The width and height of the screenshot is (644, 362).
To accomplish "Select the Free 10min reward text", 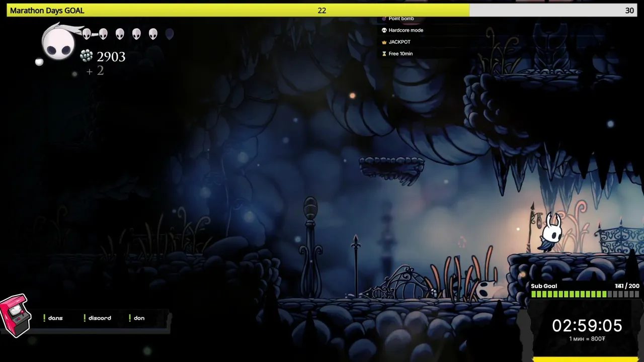I will click(x=400, y=53).
